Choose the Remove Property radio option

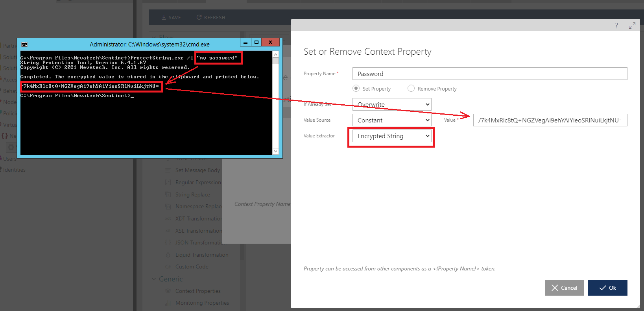411,89
